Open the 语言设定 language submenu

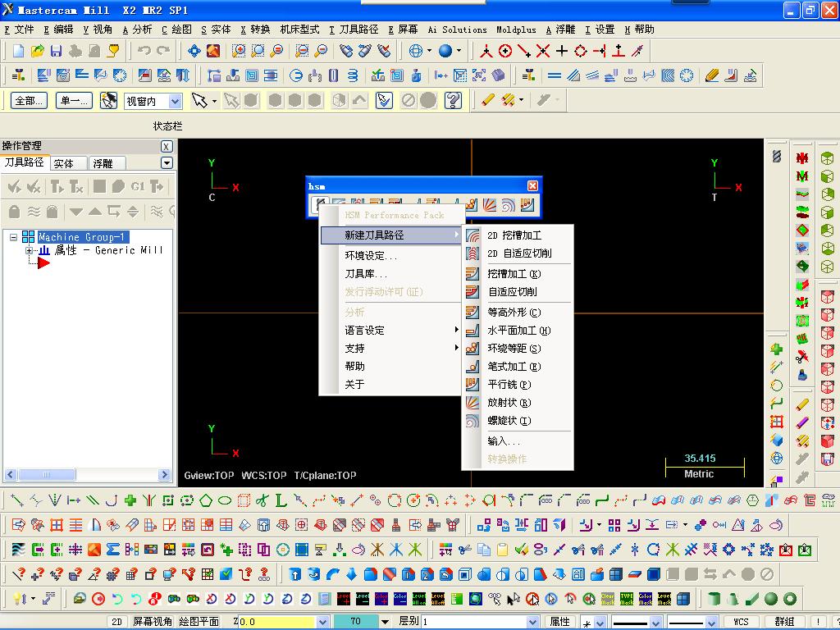pyautogui.click(x=390, y=331)
